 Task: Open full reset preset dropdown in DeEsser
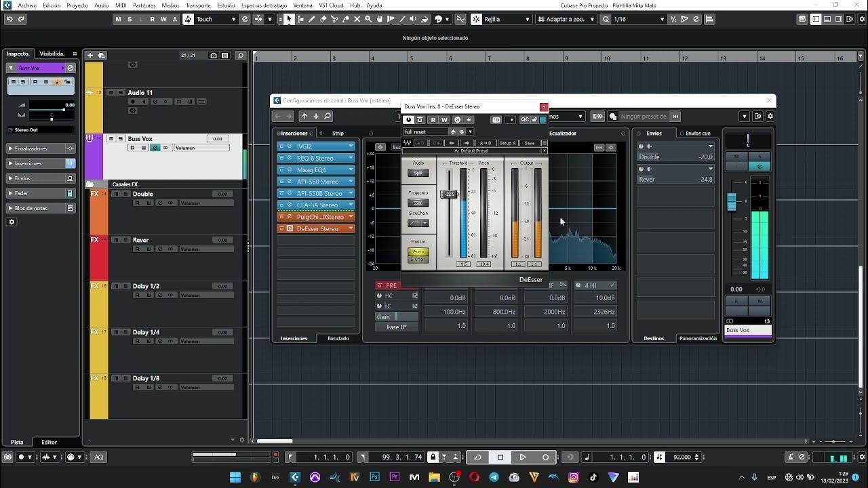(470, 132)
